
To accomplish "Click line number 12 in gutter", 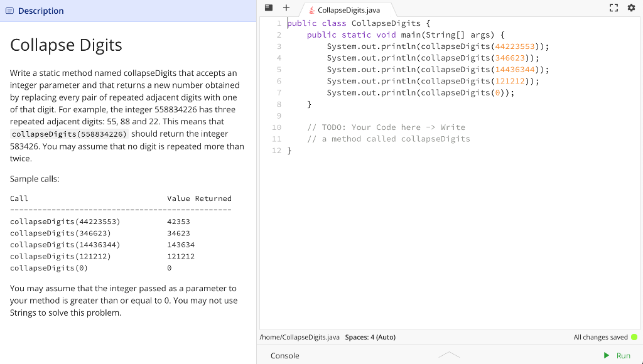I will click(x=276, y=151).
